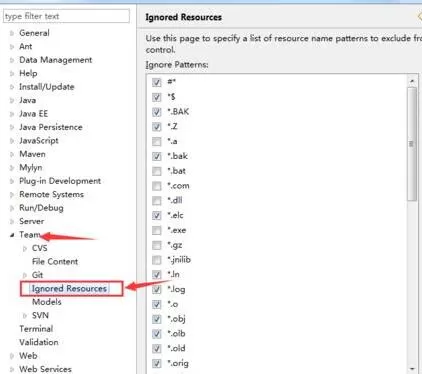
Task: Enable the *.bat ignore pattern checkbox
Action: click(157, 171)
